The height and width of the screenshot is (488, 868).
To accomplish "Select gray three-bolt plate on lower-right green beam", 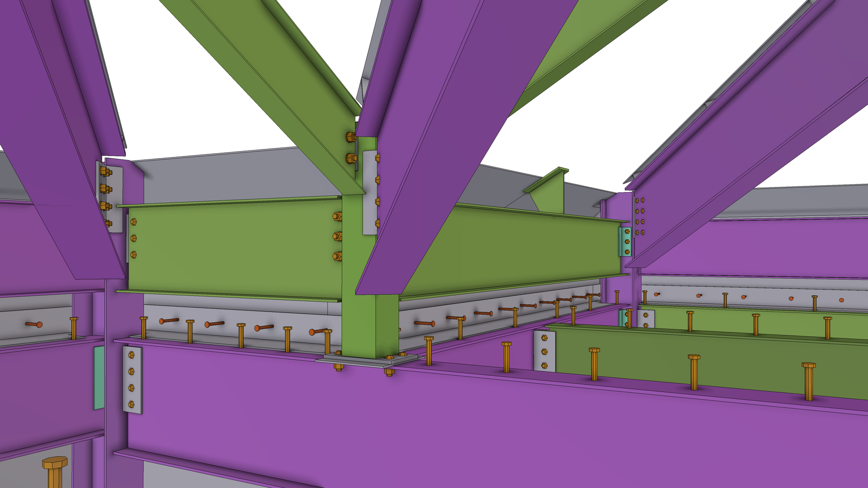I will (x=544, y=351).
